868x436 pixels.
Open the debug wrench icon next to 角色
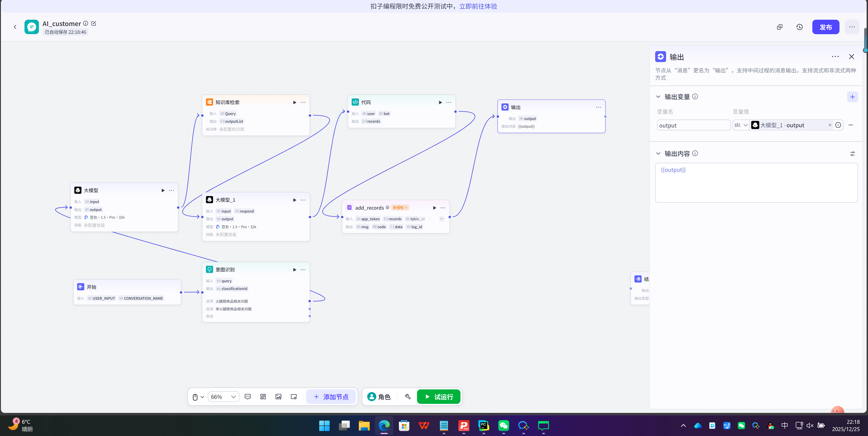408,397
